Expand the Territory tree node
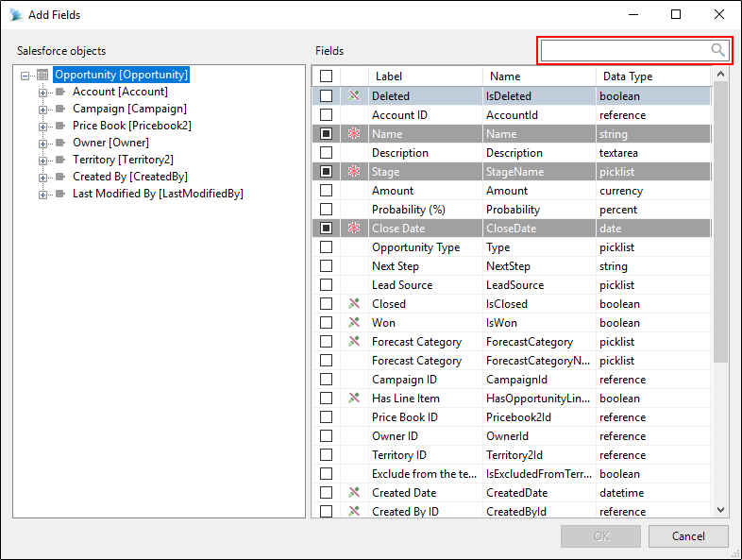Image resolution: width=742 pixels, height=560 pixels. click(42, 161)
